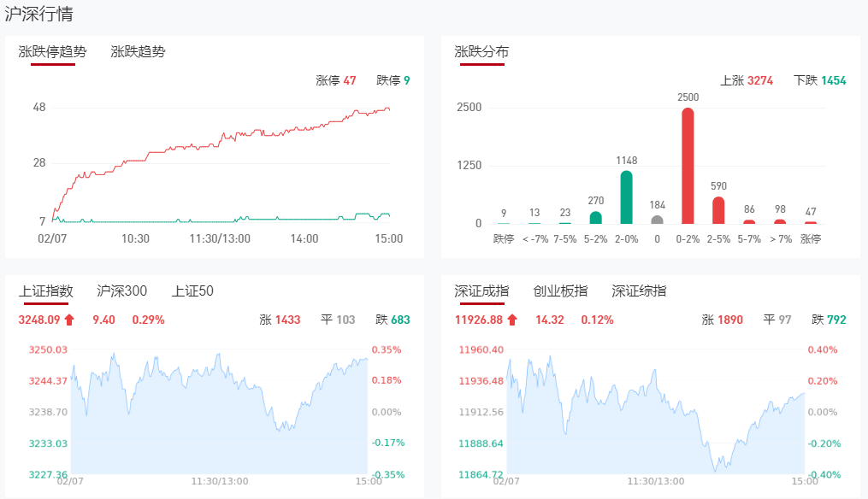Open the 创业板指 tab
Viewport: 868px width, 499px height.
coord(560,291)
